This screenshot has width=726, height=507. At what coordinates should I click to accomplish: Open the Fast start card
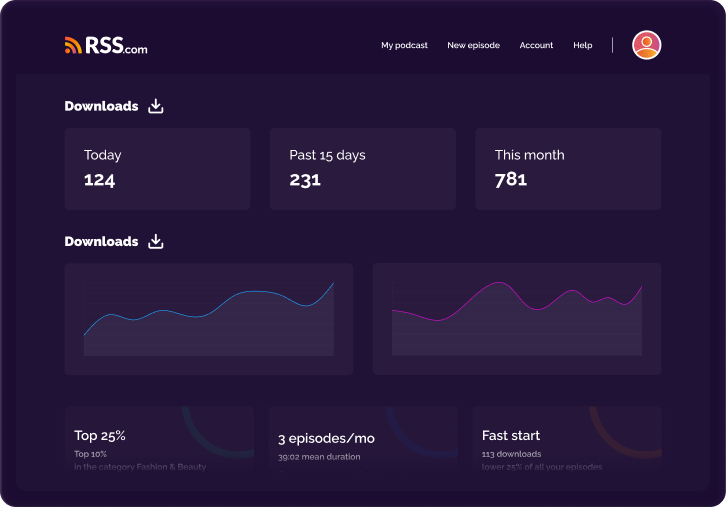[567, 440]
